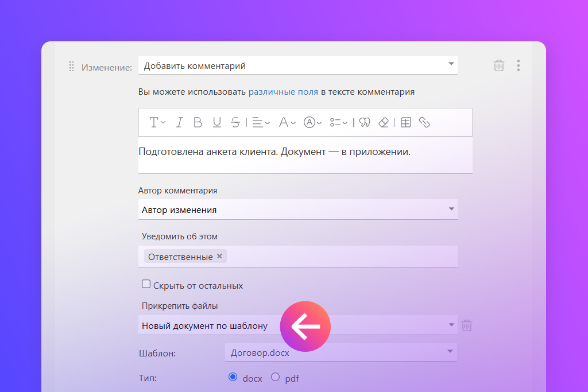Expand the 'Автор изменения' author dropdown
The width and height of the screenshot is (588, 392).
pyautogui.click(x=297, y=210)
